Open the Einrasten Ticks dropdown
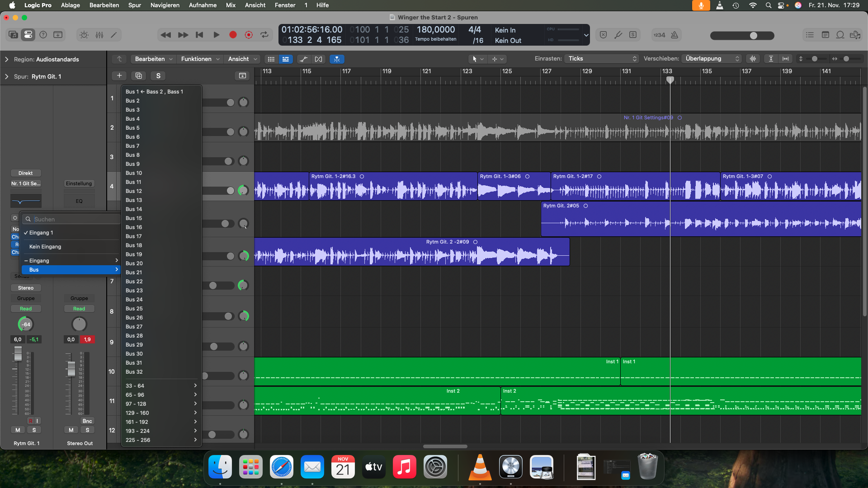 (602, 59)
